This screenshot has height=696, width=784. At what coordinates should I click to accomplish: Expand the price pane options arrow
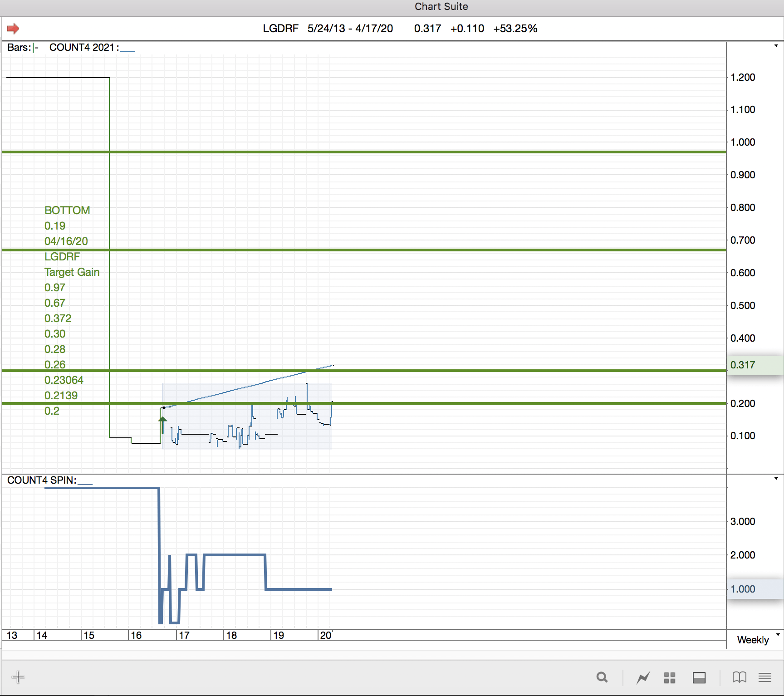tap(776, 46)
